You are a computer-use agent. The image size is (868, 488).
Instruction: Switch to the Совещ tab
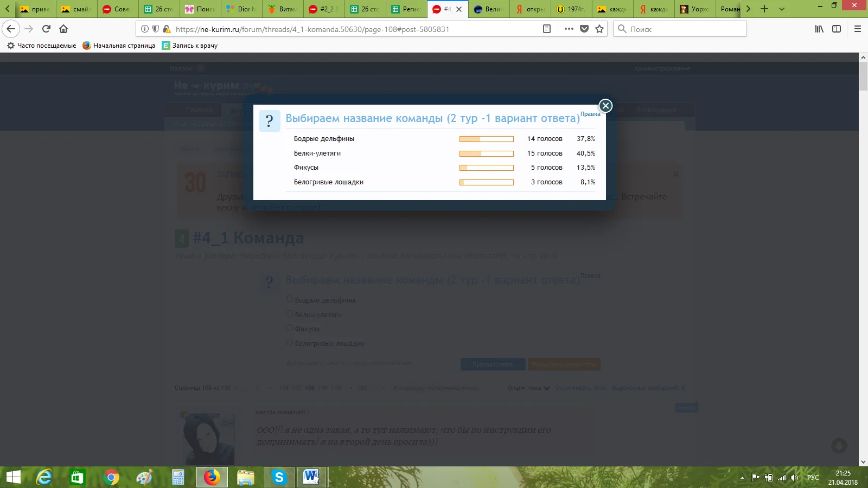tap(118, 9)
